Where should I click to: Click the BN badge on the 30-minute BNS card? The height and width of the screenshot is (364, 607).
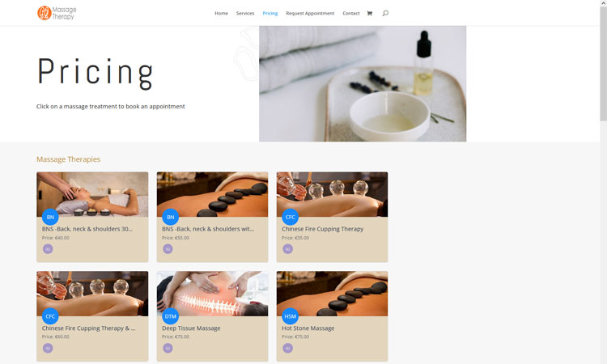pyautogui.click(x=50, y=217)
